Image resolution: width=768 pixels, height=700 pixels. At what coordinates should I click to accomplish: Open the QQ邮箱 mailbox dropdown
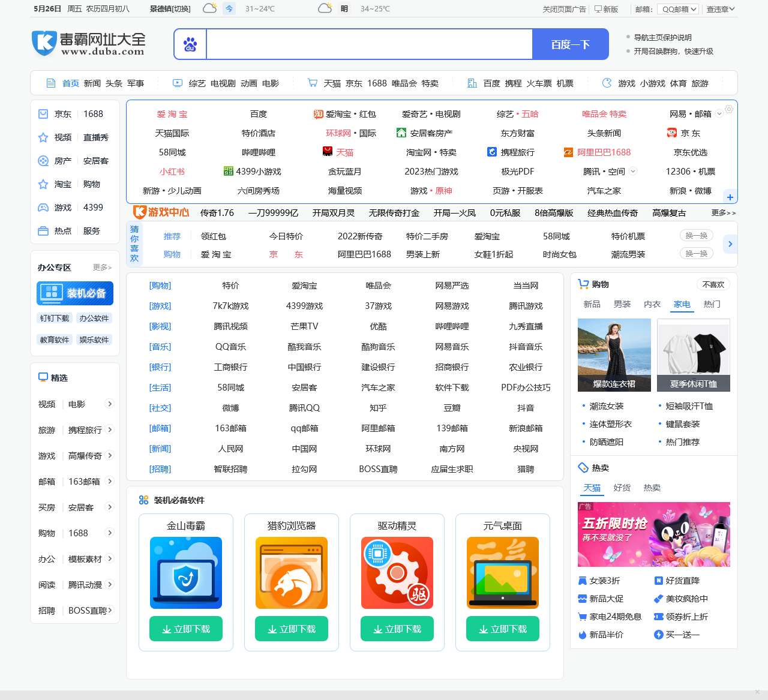pos(679,9)
